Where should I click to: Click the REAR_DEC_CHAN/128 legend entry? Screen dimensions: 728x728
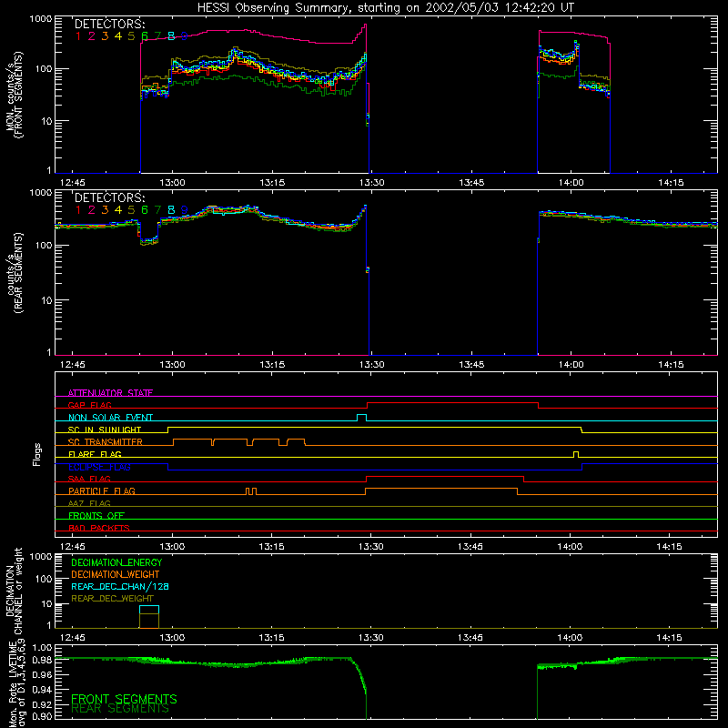[x=120, y=587]
